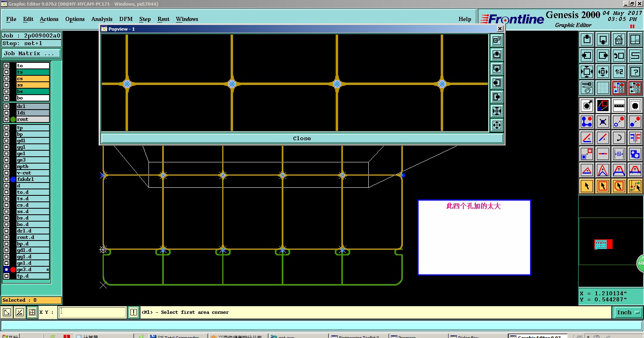The width and height of the screenshot is (644, 338).
Task: Select the ldi layer name
Action: [33, 113]
